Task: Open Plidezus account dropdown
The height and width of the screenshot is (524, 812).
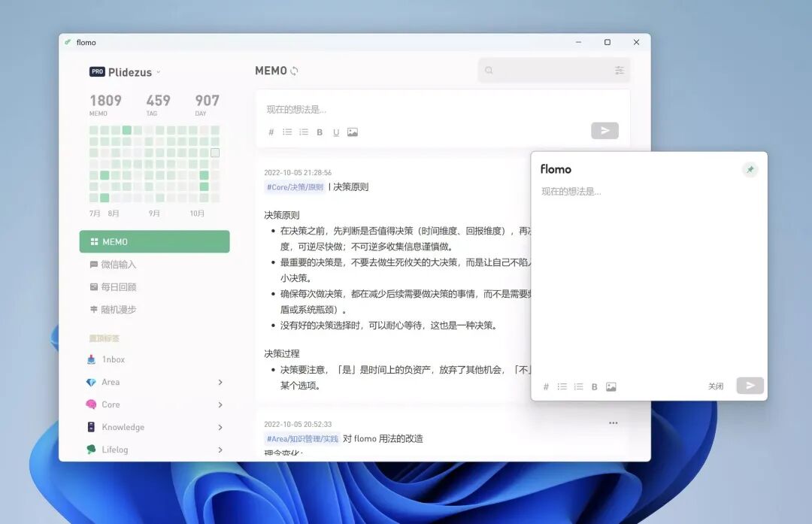Action: click(x=159, y=72)
